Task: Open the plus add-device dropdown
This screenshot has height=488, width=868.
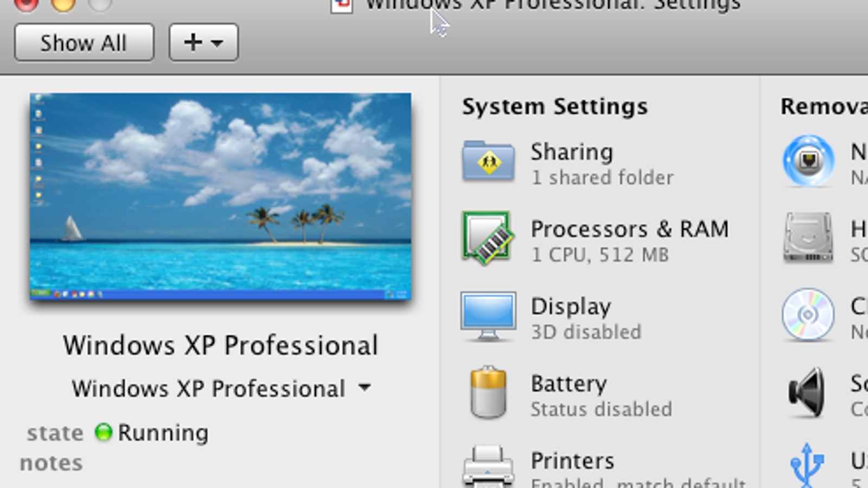Action: [x=203, y=42]
